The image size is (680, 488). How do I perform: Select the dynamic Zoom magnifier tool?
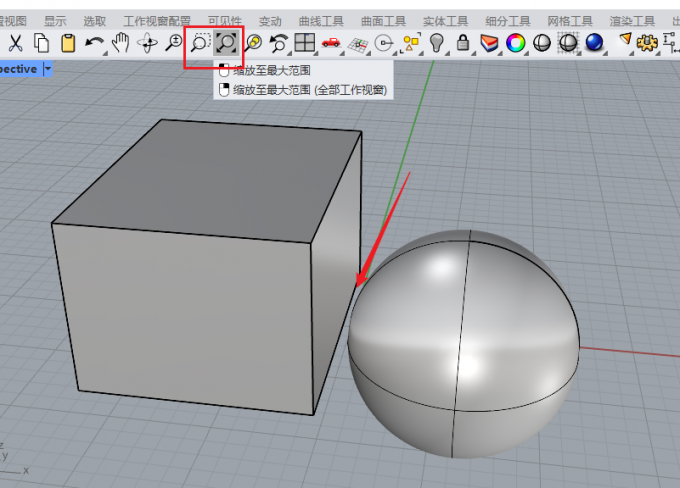[174, 43]
